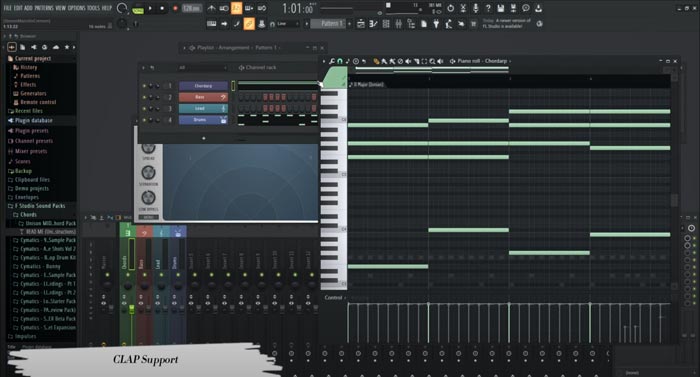Select browser cloud tab icon
The height and width of the screenshot is (377, 700).
point(56,47)
